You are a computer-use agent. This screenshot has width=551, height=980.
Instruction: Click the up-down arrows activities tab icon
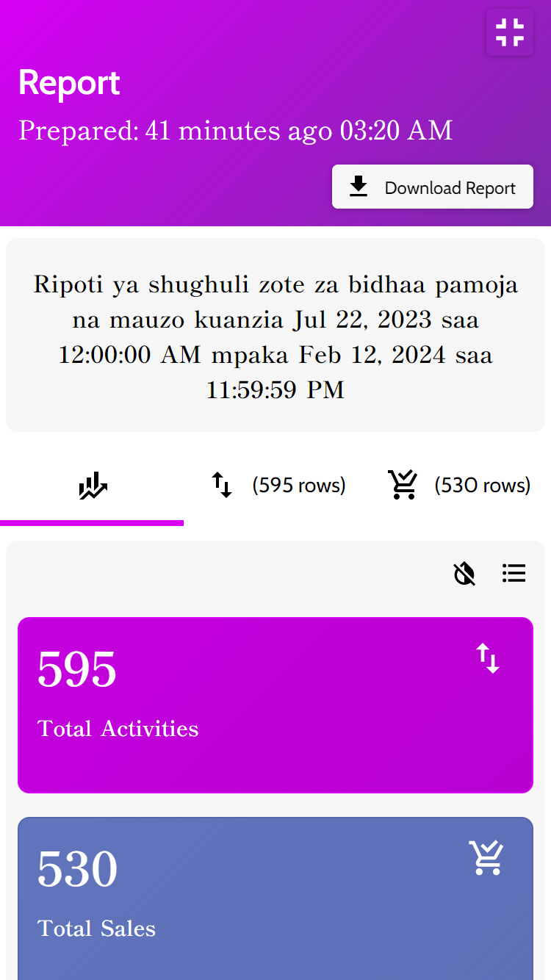222,486
